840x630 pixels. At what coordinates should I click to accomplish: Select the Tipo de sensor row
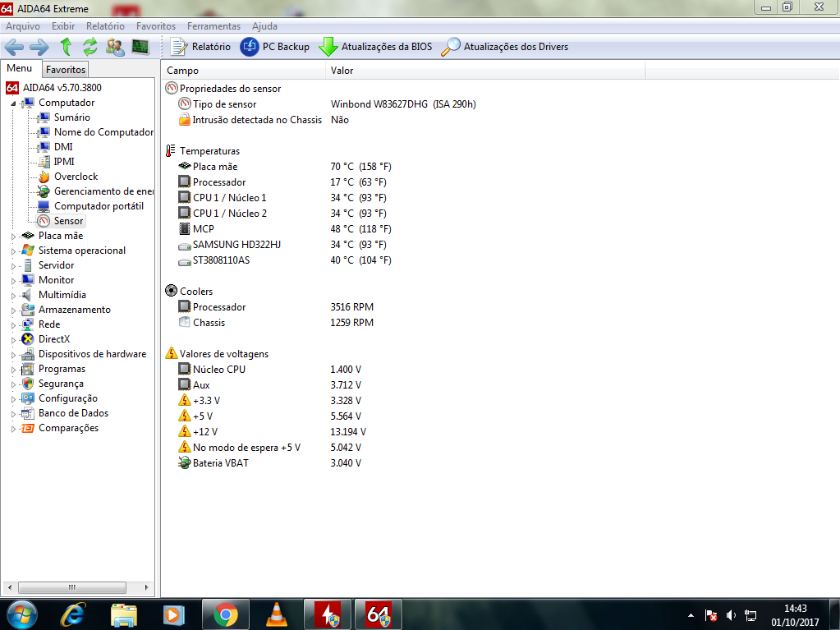pos(328,104)
